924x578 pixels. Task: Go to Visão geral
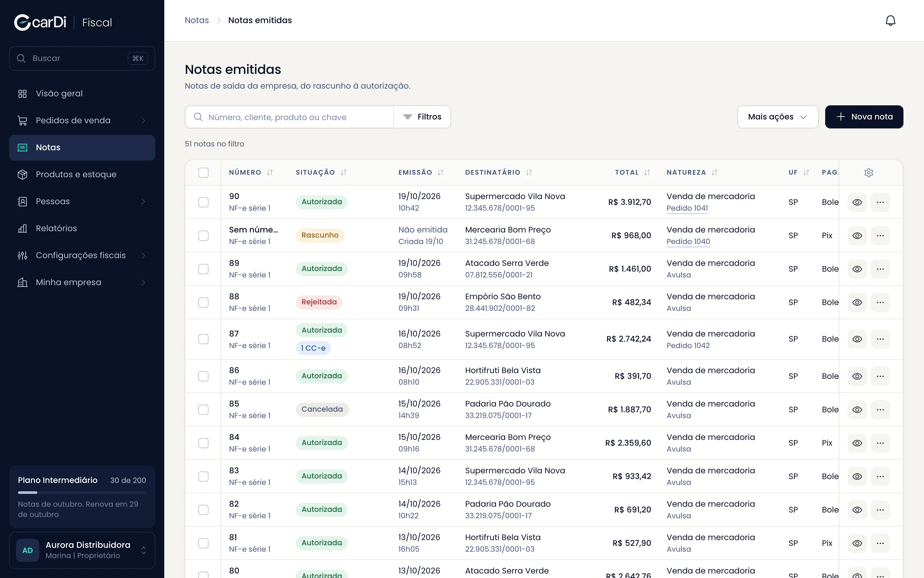[x=82, y=94]
